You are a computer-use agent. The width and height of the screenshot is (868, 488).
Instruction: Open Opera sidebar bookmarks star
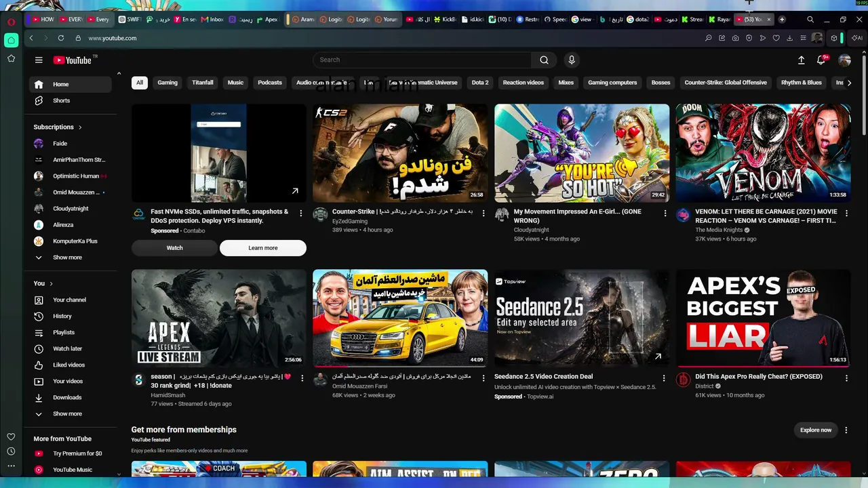coord(11,58)
